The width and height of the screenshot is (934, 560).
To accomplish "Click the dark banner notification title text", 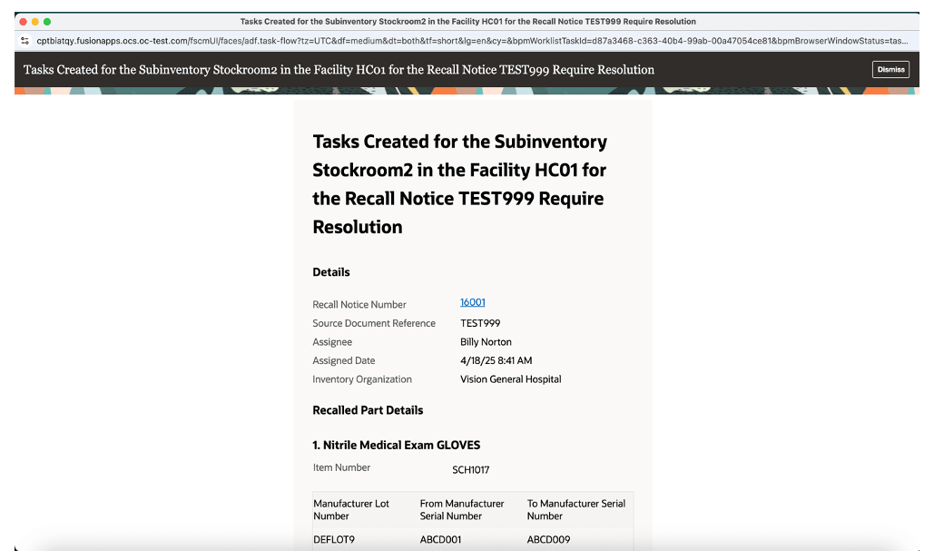I will (339, 70).
